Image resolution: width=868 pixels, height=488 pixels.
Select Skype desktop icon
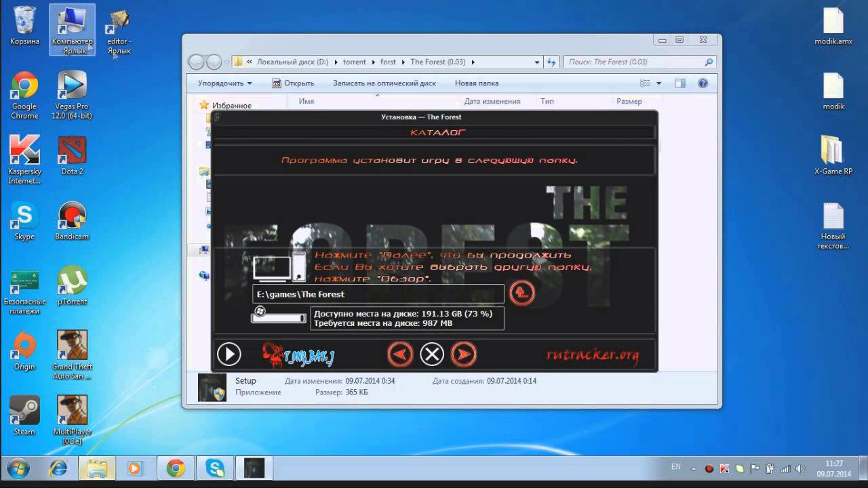[24, 222]
